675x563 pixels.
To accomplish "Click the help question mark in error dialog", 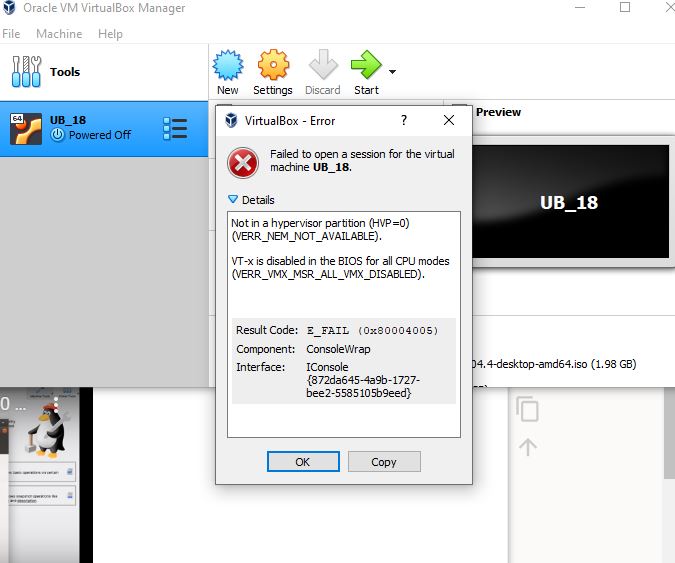I will pos(404,120).
